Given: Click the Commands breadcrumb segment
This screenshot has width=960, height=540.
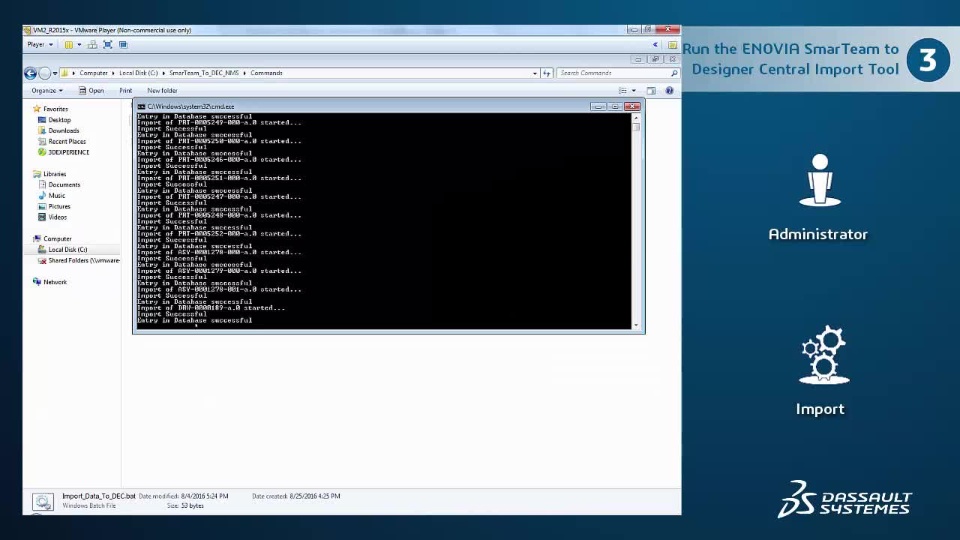Looking at the screenshot, I should (x=266, y=73).
